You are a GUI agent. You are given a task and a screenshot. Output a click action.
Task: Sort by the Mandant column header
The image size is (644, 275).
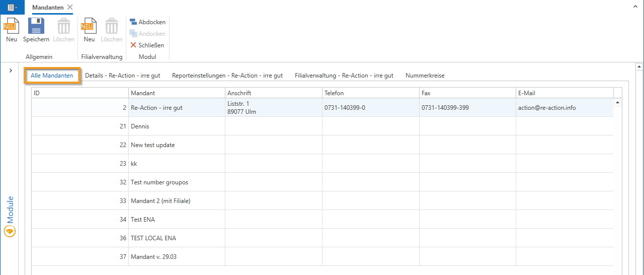[x=176, y=93]
